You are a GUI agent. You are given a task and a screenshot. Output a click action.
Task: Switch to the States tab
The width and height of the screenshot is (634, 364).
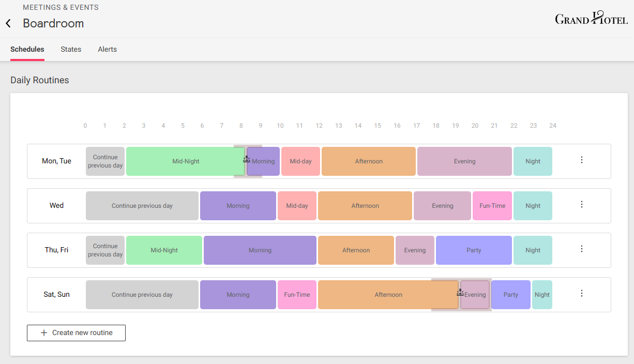coord(71,49)
